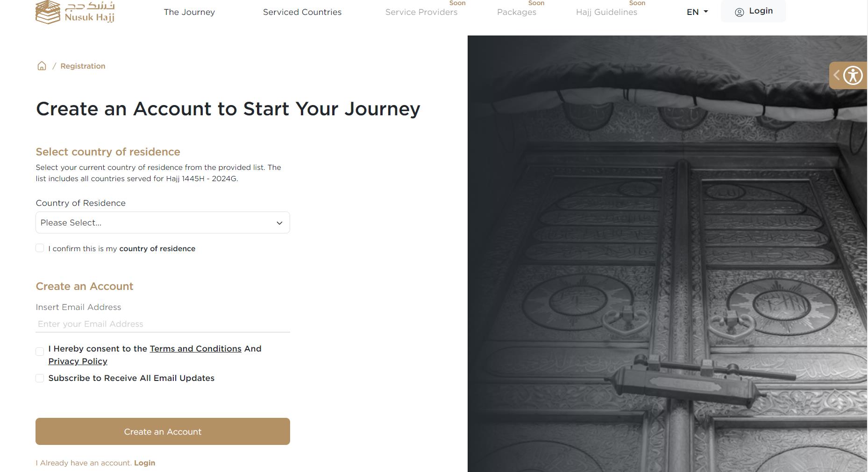Open the Terms and Conditions link

coord(195,349)
